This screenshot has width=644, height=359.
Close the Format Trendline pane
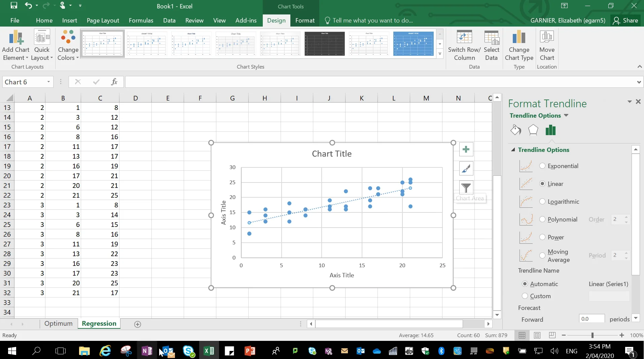coord(638,102)
